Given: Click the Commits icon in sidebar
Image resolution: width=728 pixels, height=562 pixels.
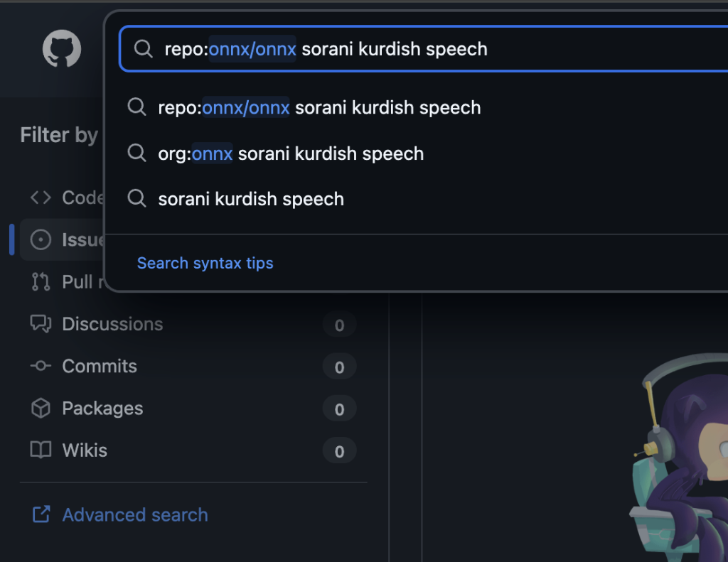Looking at the screenshot, I should [41, 366].
